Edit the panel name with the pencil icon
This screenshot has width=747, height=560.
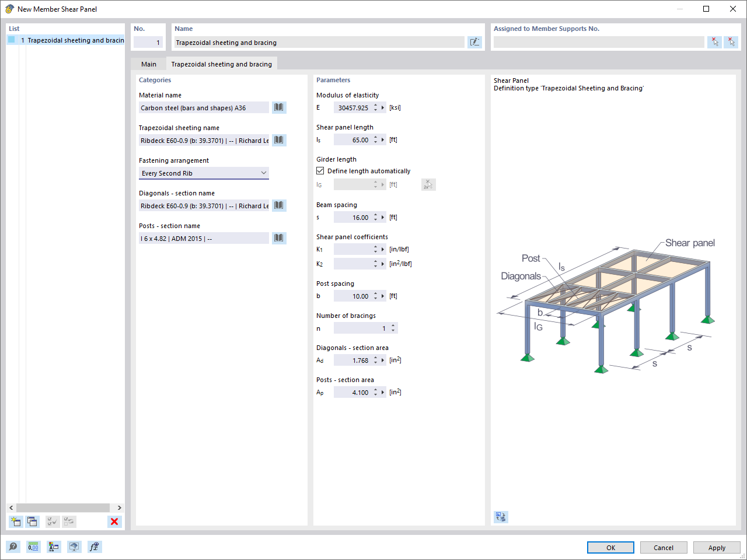pos(474,41)
